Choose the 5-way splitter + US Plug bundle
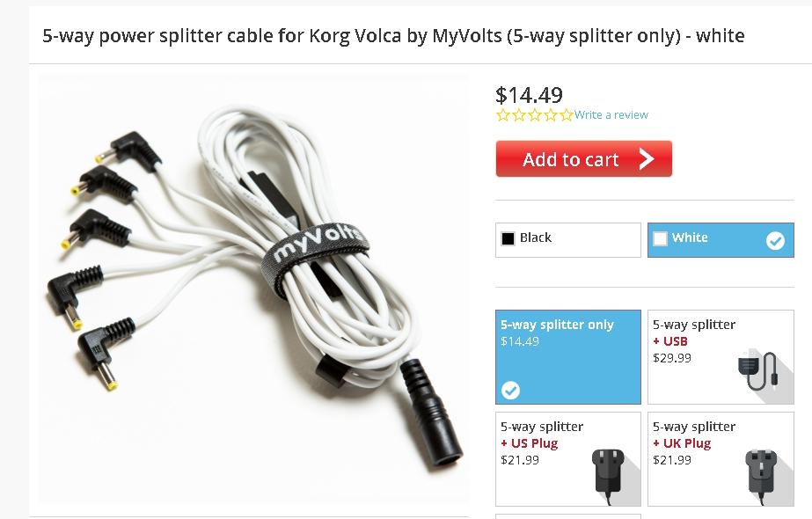The image size is (812, 519). (568, 459)
